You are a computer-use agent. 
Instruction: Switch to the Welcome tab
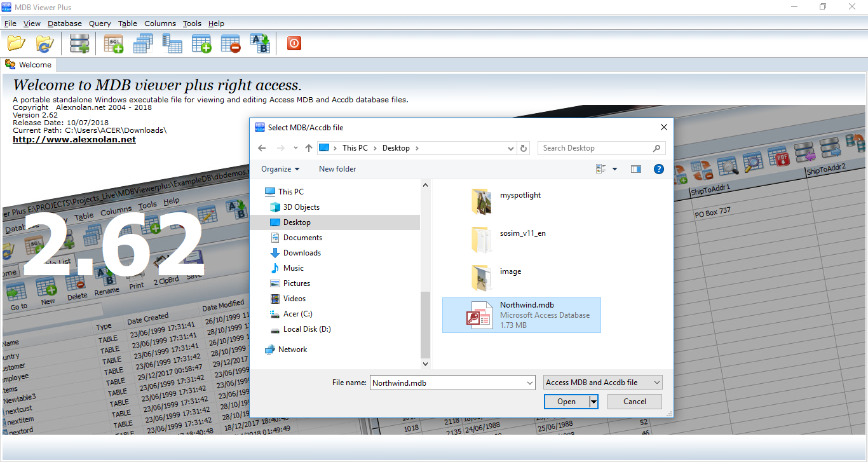29,65
